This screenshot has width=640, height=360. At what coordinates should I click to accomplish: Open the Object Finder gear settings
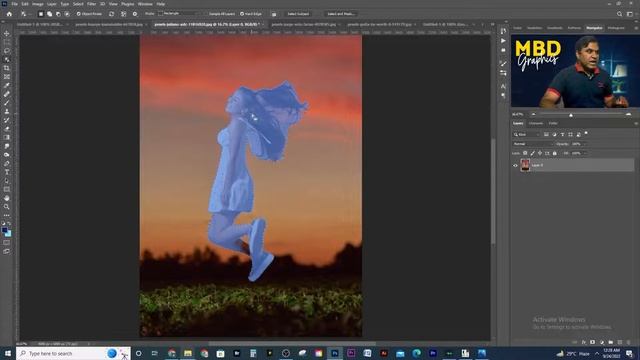click(135, 14)
